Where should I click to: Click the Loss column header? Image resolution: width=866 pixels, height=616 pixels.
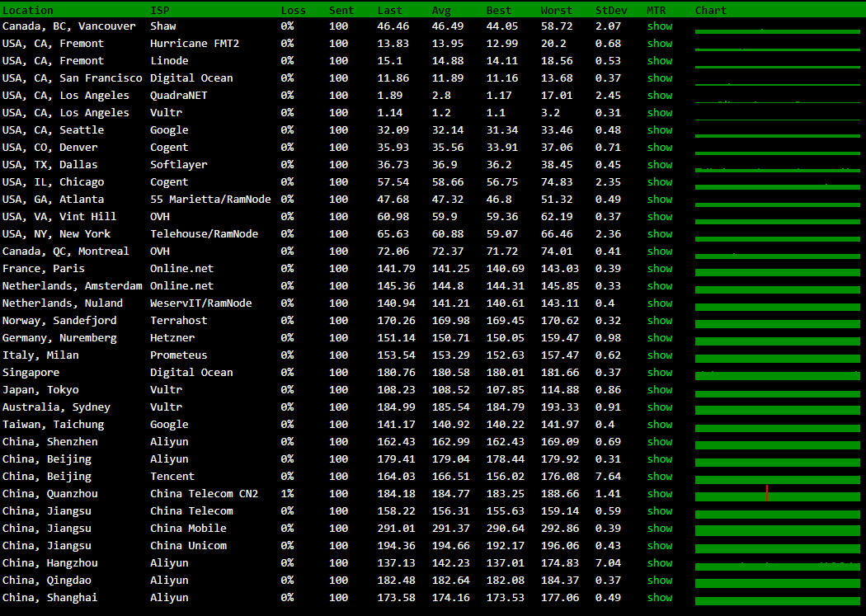[x=293, y=11]
